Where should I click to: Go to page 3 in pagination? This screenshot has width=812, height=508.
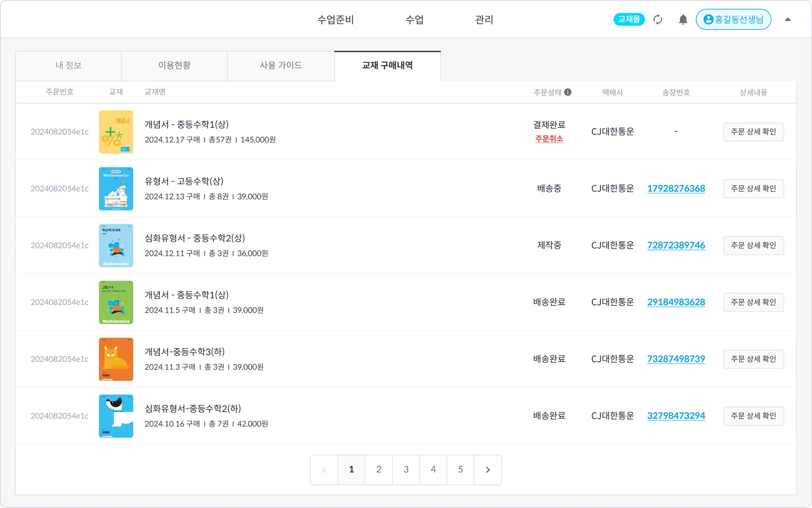pos(406,470)
